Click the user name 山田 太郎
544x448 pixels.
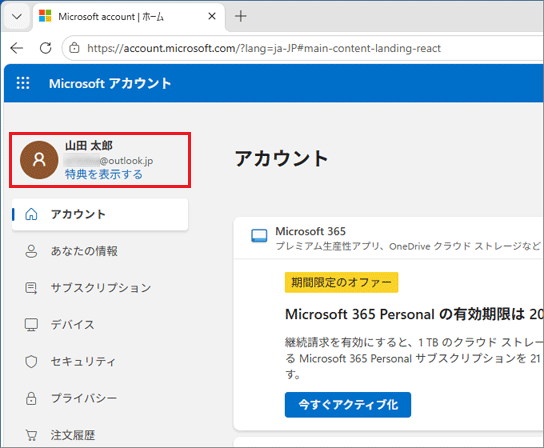coord(89,146)
